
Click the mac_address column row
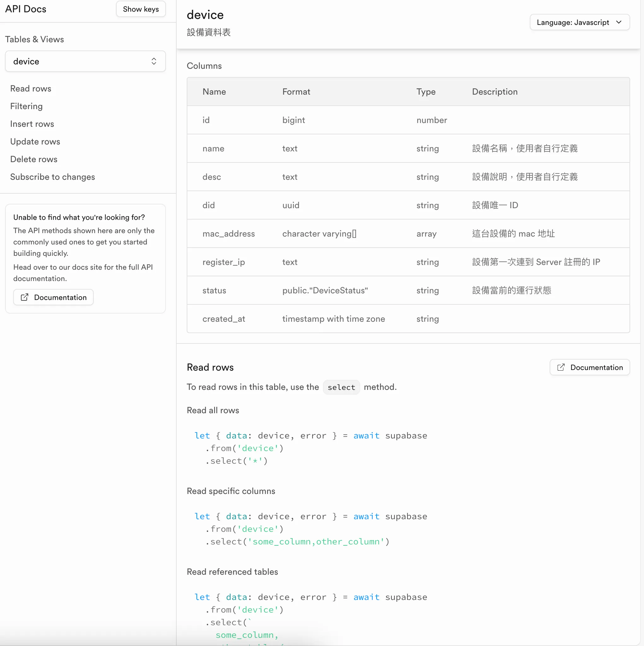coord(408,233)
